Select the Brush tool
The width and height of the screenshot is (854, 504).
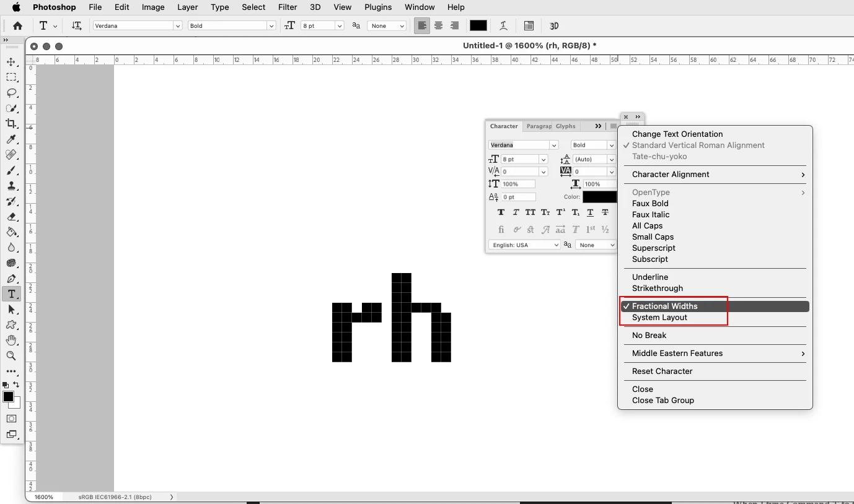point(11,170)
